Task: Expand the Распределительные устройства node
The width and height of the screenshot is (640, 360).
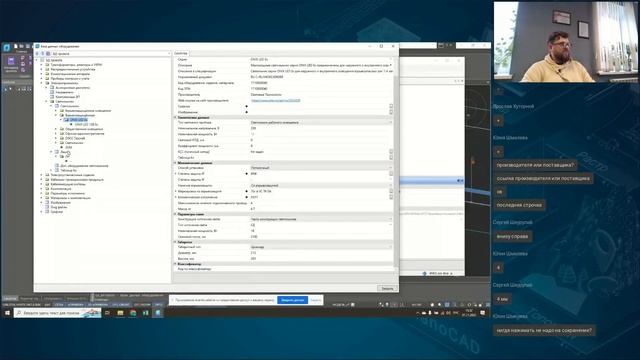Action: point(42,69)
